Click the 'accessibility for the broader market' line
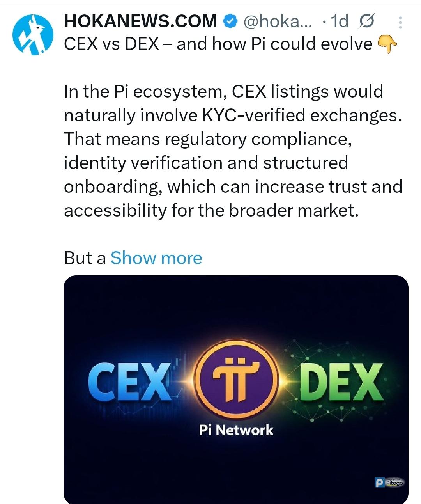421x504 pixels. (x=211, y=211)
